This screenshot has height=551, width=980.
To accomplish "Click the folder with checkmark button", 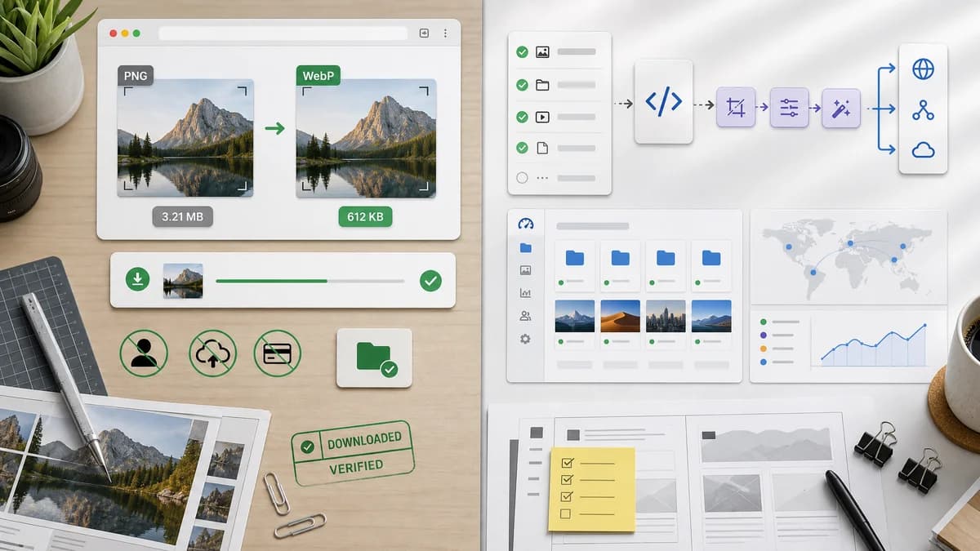I will (x=374, y=358).
